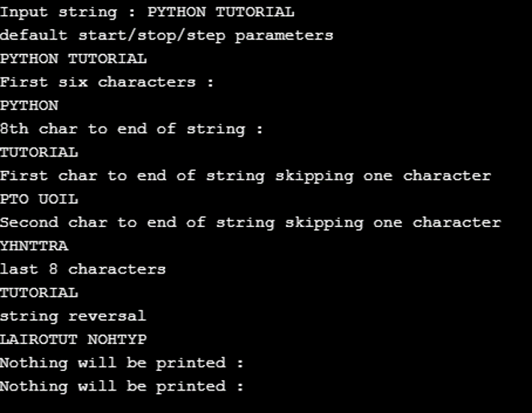Click the 'UOIL' text in the output
The image size is (532, 413).
[59, 199]
